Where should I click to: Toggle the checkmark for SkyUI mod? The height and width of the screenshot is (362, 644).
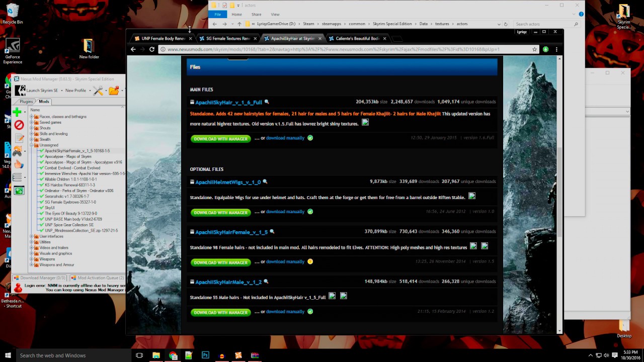pyautogui.click(x=42, y=208)
